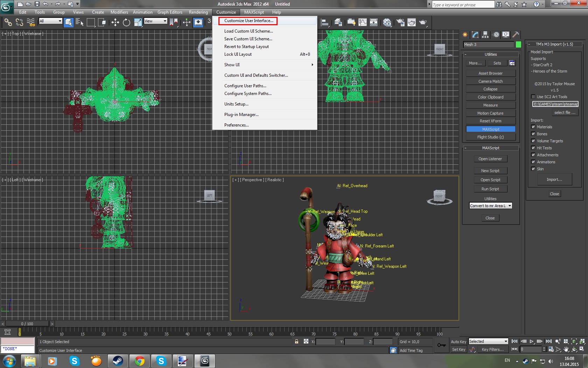Choose Customize User Interface menu entry
The height and width of the screenshot is (368, 588).
(265, 21)
